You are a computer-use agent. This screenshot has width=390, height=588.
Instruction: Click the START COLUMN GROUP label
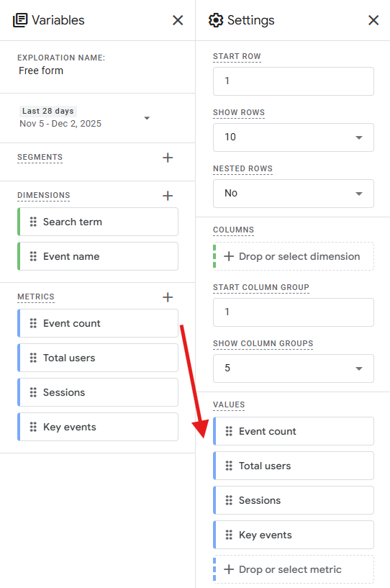tap(261, 287)
